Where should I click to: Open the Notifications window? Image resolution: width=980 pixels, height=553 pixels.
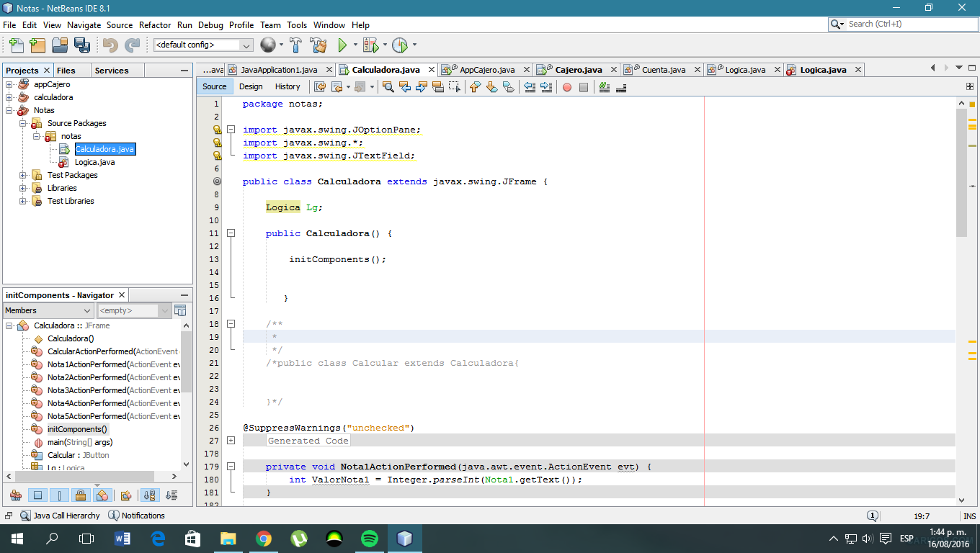coord(136,516)
